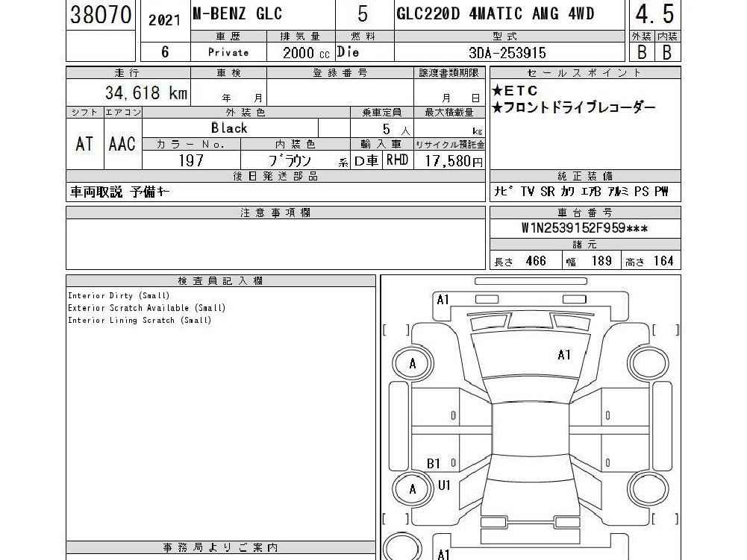Viewport: 747px width, 560px height.
Task: Click the mileage value 34,618 km
Action: point(146,92)
